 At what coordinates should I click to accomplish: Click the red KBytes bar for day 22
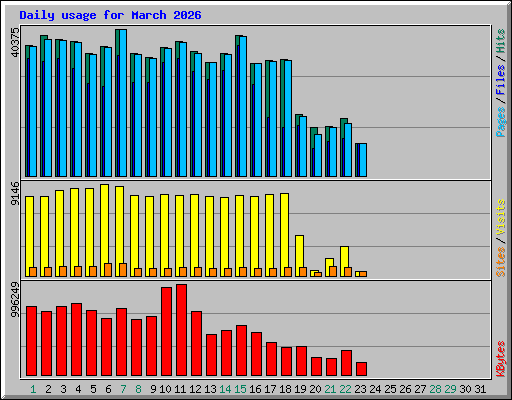click(346, 363)
